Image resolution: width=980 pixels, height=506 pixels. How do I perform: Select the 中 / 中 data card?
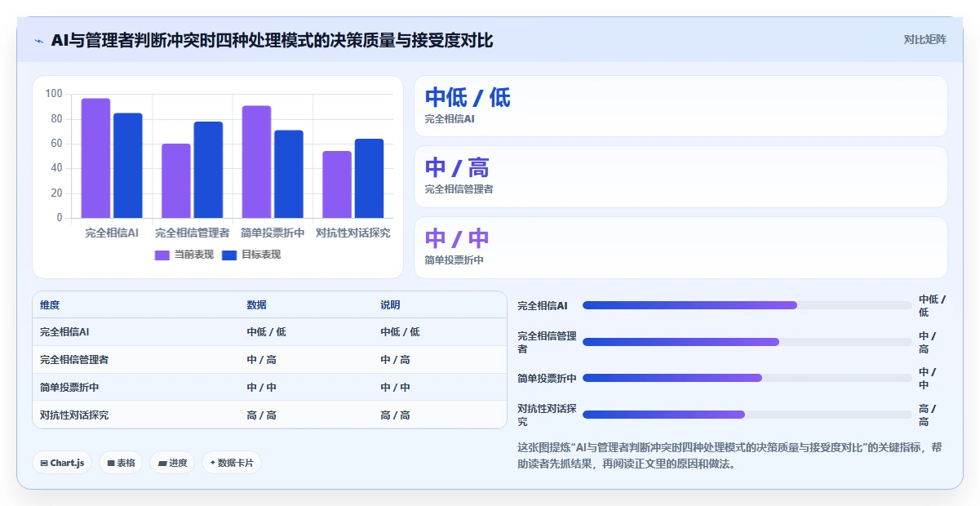(x=681, y=247)
